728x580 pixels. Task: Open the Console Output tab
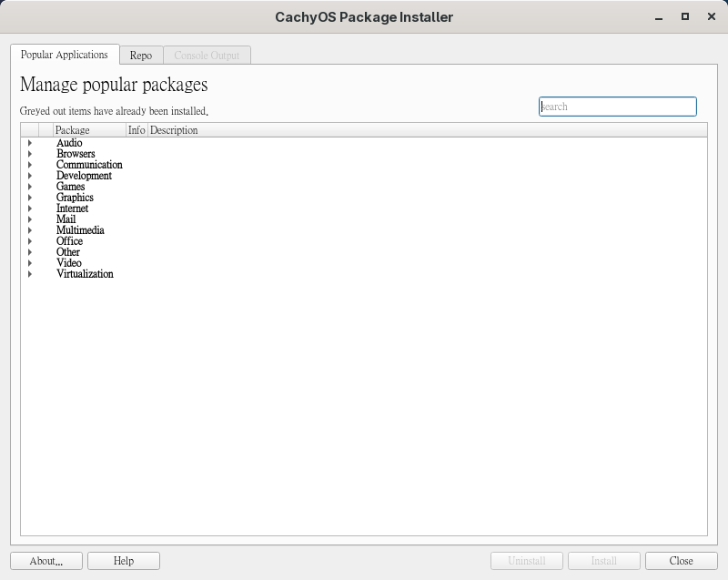point(207,56)
